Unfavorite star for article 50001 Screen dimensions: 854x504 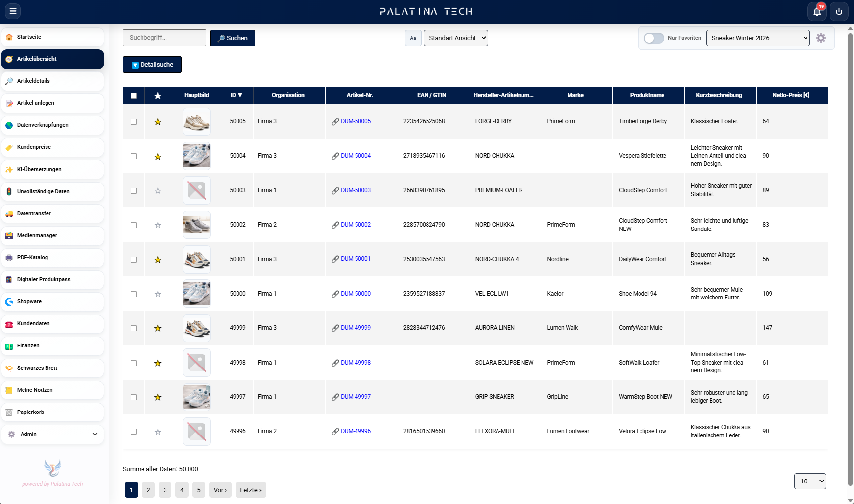(158, 260)
